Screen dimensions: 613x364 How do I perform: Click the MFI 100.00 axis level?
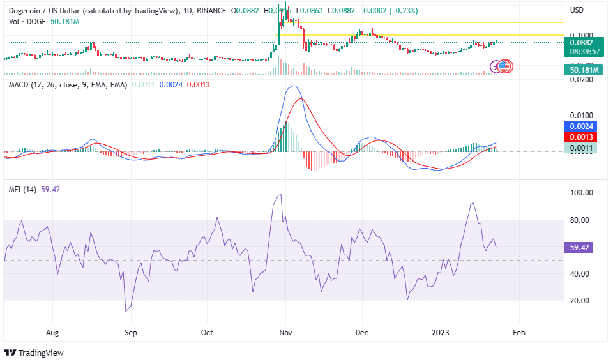tap(581, 193)
